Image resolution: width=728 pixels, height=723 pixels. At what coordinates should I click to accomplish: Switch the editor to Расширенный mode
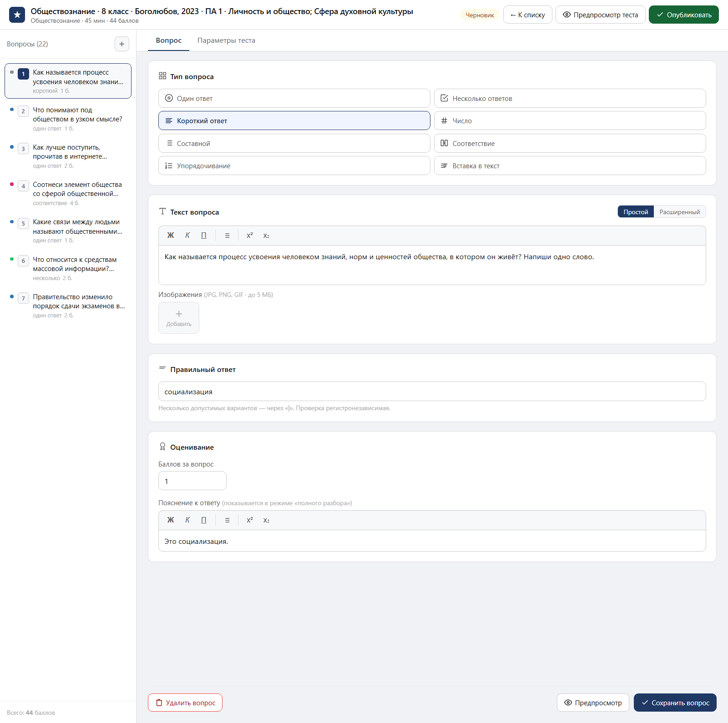point(680,212)
